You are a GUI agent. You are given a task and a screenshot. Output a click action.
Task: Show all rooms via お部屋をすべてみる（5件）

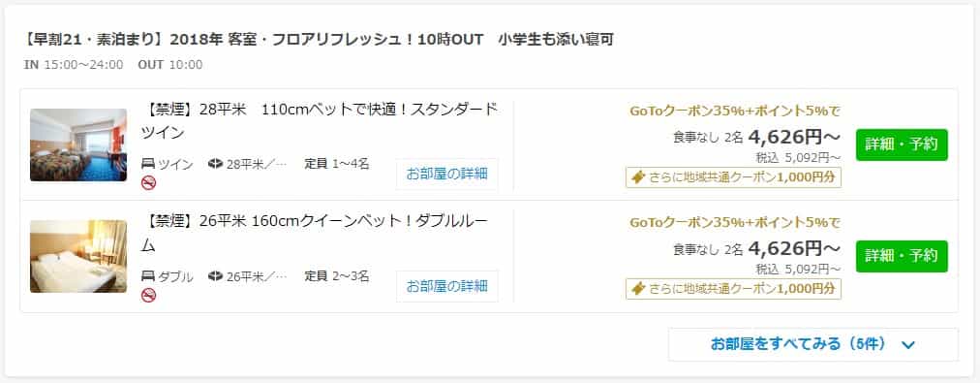point(812,344)
